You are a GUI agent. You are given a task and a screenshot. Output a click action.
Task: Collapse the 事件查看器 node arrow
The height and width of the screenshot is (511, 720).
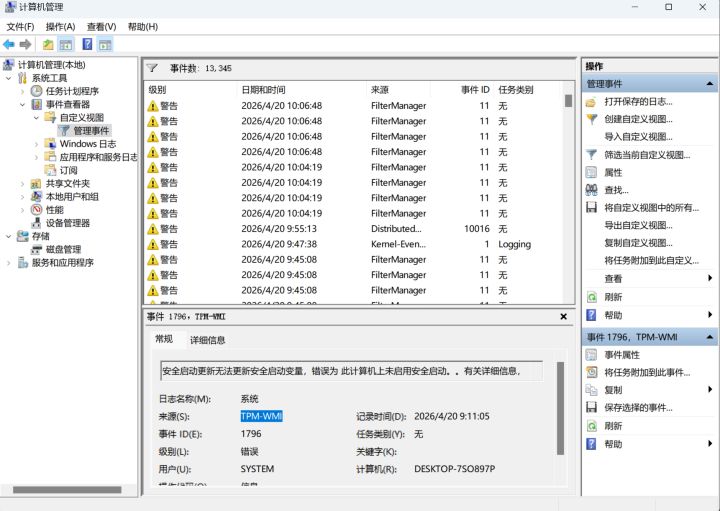point(22,105)
